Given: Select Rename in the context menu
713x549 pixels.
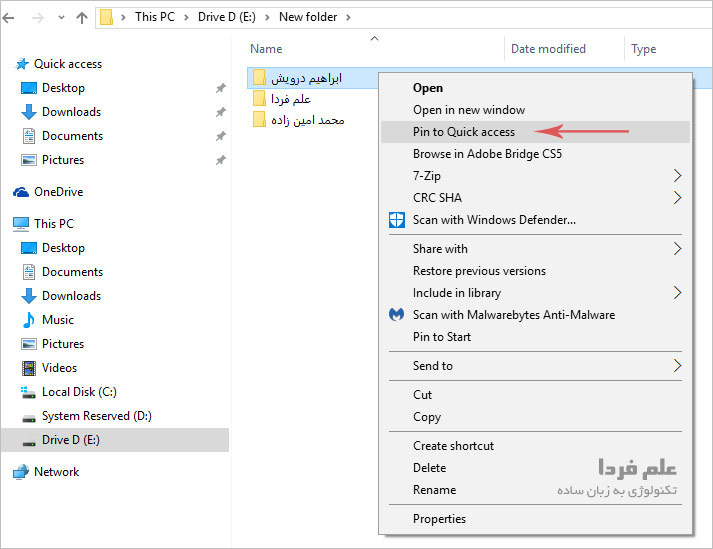Looking at the screenshot, I should click(434, 490).
